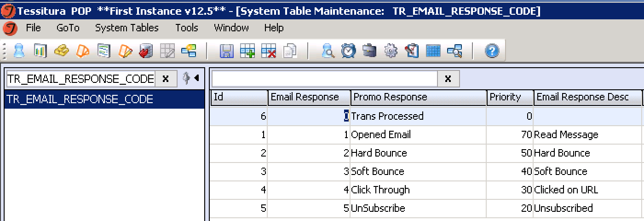
Task: Click the add row icon with green plus
Action: pos(247,51)
